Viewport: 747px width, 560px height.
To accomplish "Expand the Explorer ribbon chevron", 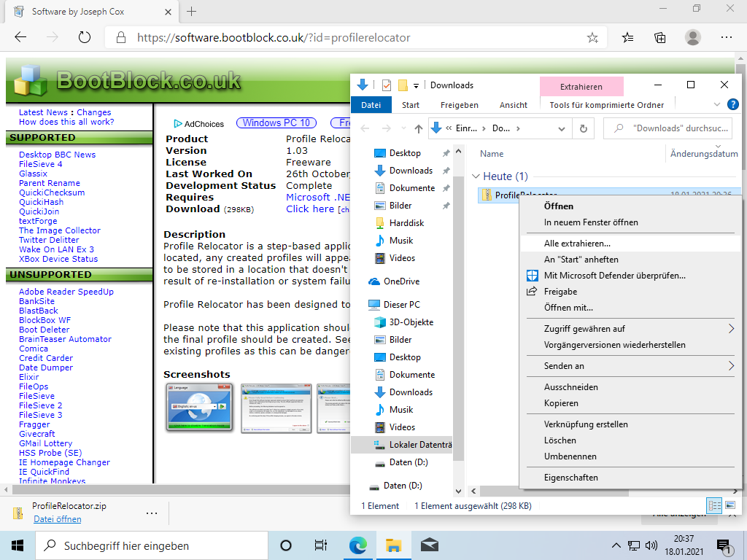I will [x=717, y=104].
